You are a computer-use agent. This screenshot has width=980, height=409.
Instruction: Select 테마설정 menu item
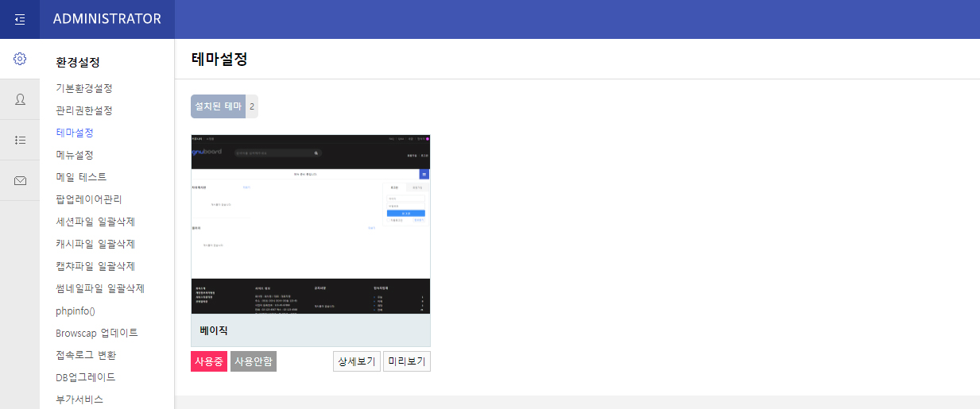(75, 133)
